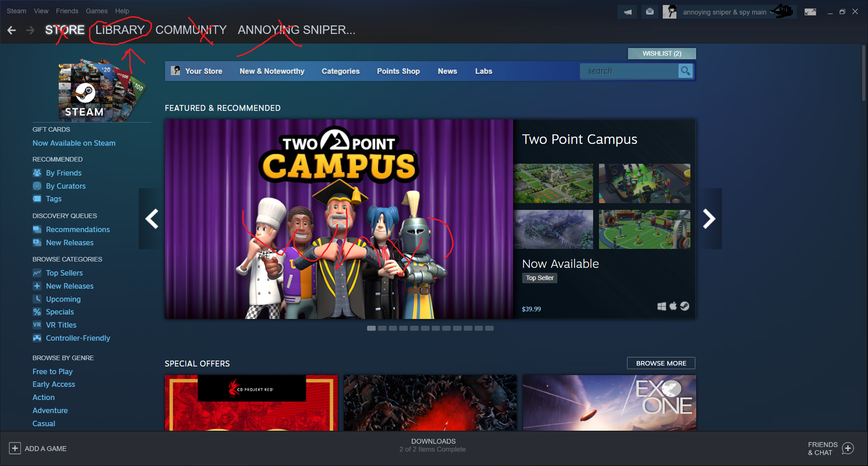Click the Discovery Queues New Releases icon
868x466 pixels.
pyautogui.click(x=37, y=243)
